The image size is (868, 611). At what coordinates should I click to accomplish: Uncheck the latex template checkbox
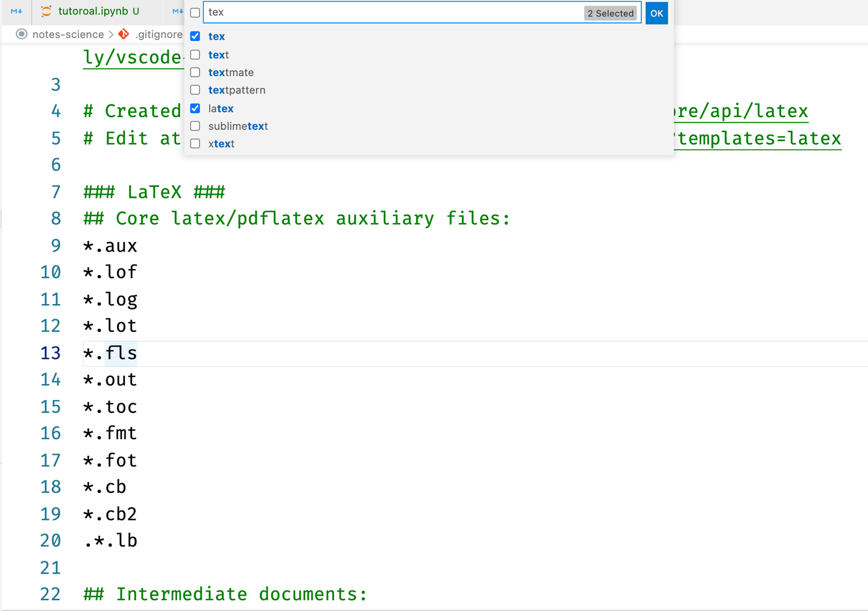(x=195, y=109)
